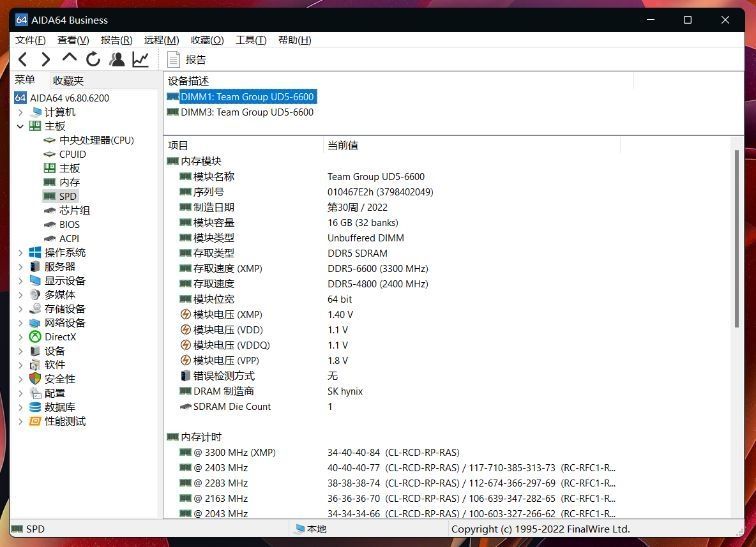This screenshot has height=547, width=756.
Task: Click the 性能测试 benchmark tree item
Action: click(65, 421)
